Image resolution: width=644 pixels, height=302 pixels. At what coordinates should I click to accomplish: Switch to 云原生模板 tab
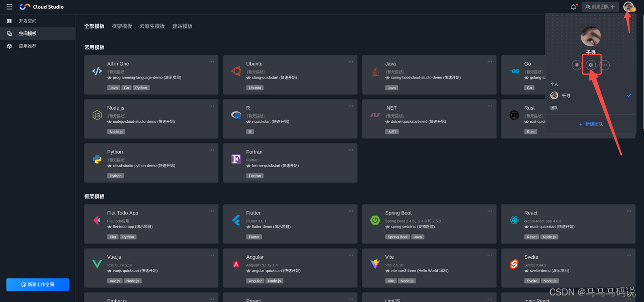[152, 26]
